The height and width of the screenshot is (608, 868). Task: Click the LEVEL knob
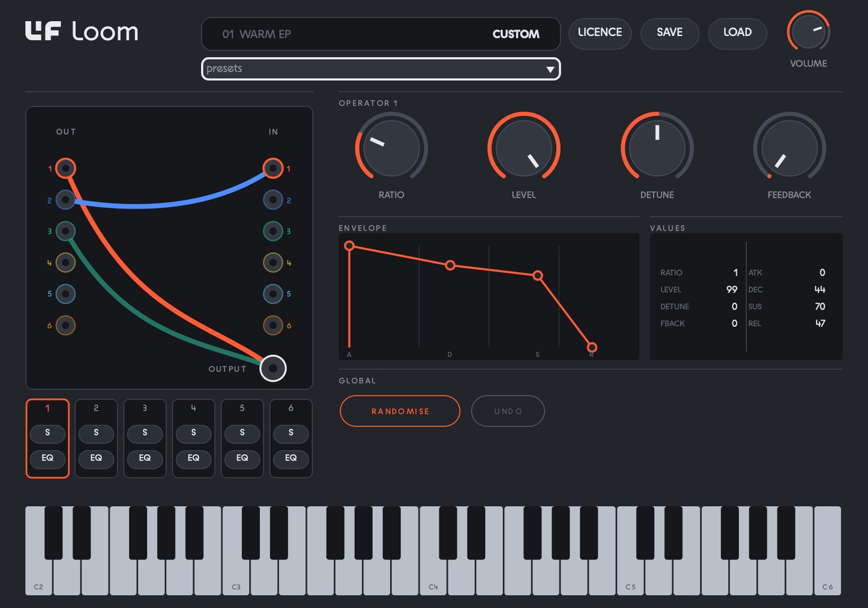click(524, 148)
